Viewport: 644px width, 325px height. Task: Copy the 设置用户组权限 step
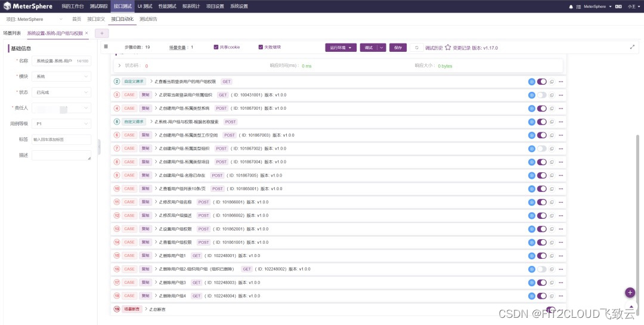(x=552, y=229)
